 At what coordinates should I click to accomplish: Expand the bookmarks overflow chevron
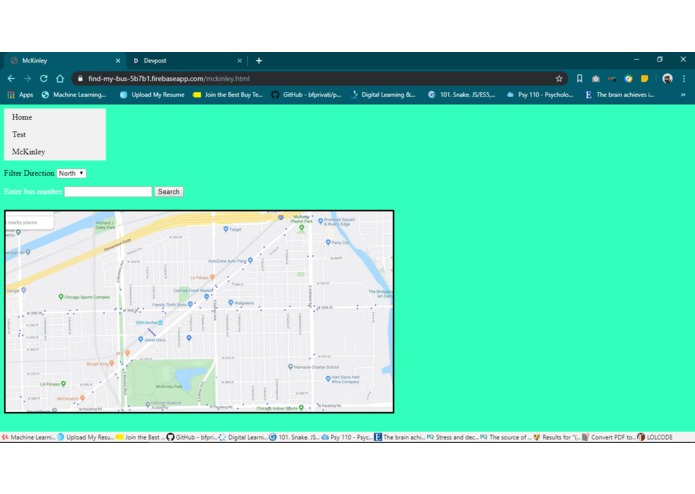pos(683,95)
